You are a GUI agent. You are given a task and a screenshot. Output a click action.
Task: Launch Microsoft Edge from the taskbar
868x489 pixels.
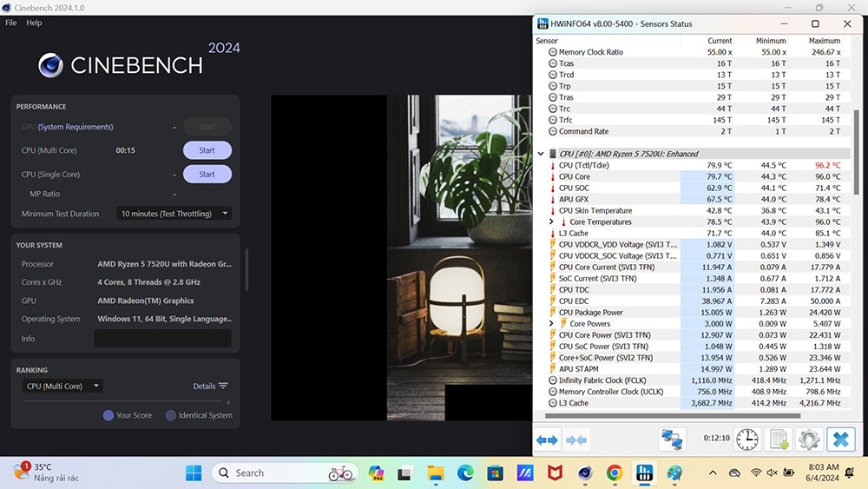pyautogui.click(x=465, y=473)
